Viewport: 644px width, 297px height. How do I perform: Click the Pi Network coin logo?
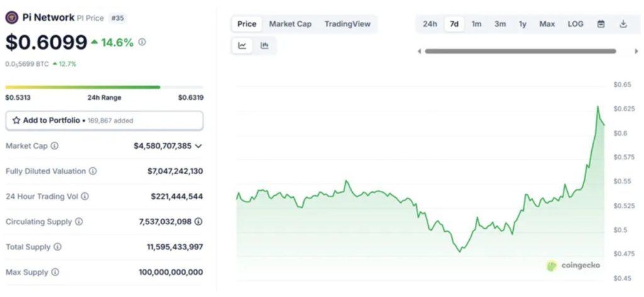point(11,18)
